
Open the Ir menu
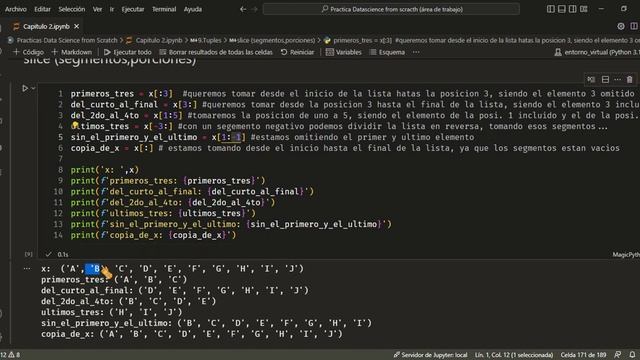click(112, 9)
